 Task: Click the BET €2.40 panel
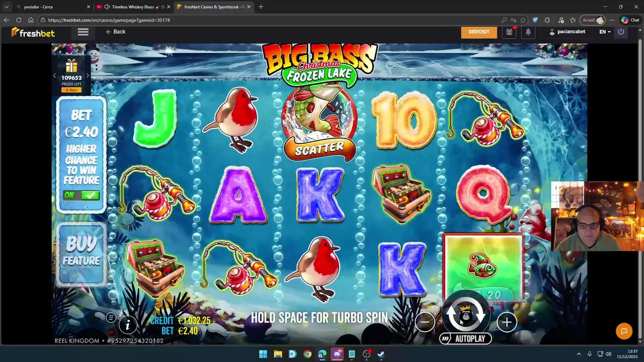click(x=82, y=154)
